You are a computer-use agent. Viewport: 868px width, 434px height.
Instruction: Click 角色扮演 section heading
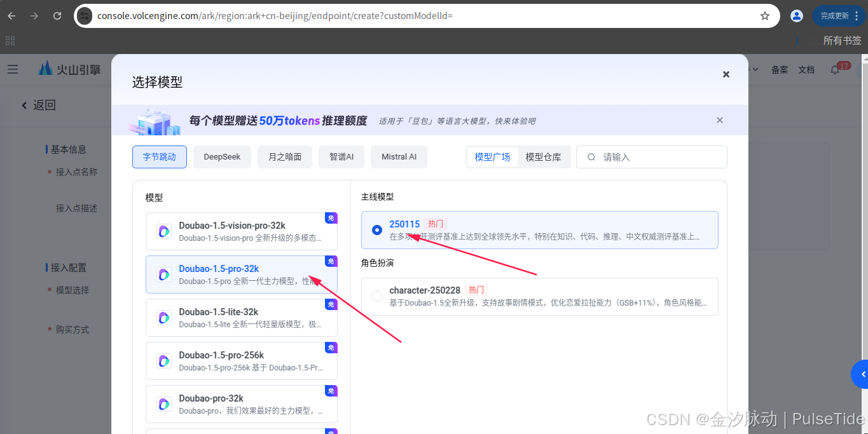(x=378, y=263)
